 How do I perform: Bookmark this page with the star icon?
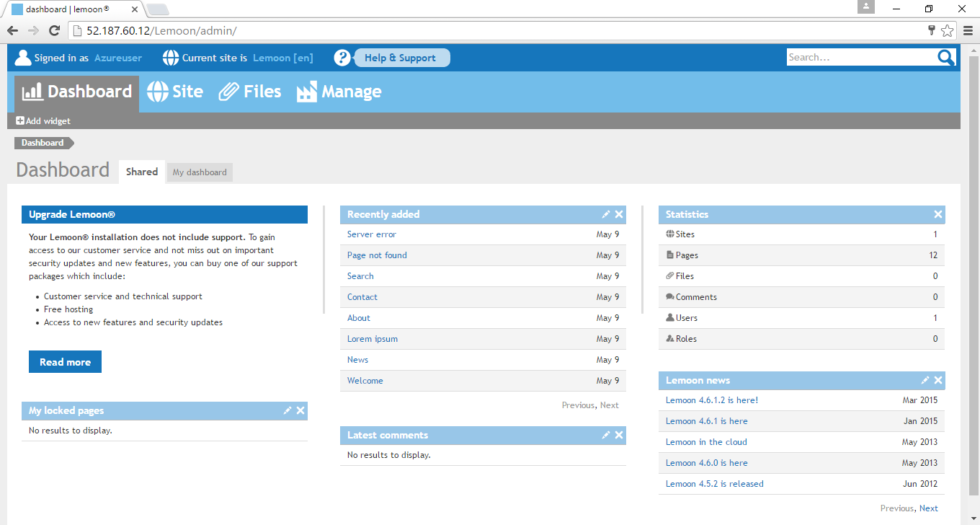click(x=947, y=30)
